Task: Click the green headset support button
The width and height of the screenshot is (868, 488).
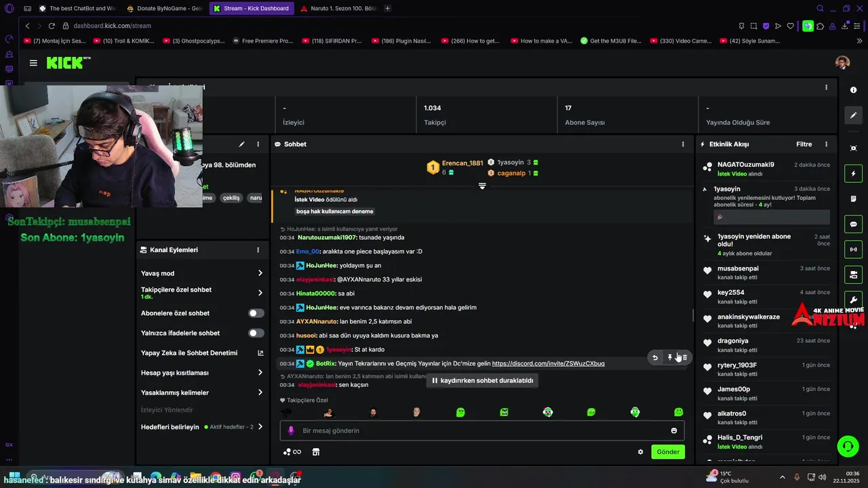Action: point(848,446)
